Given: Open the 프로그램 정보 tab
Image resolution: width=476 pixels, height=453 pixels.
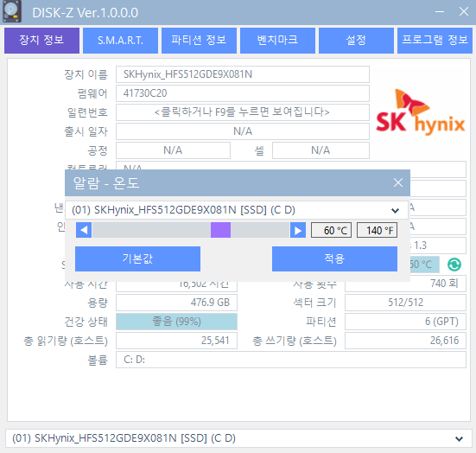Looking at the screenshot, I should [x=435, y=41].
